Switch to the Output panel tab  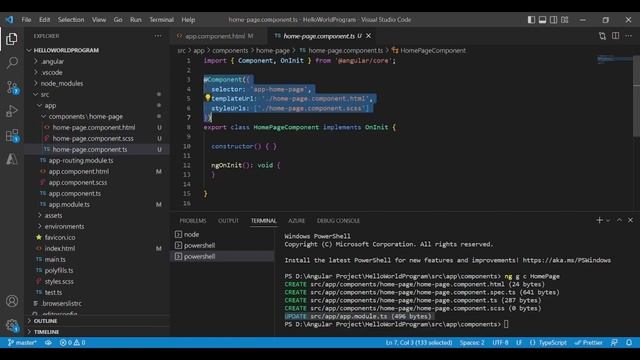(228, 220)
